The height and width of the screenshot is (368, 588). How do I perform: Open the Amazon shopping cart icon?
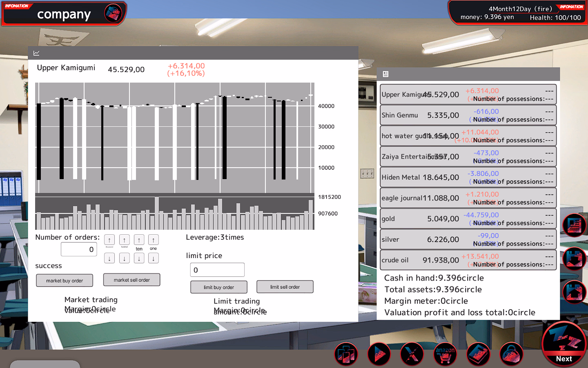pos(445,354)
